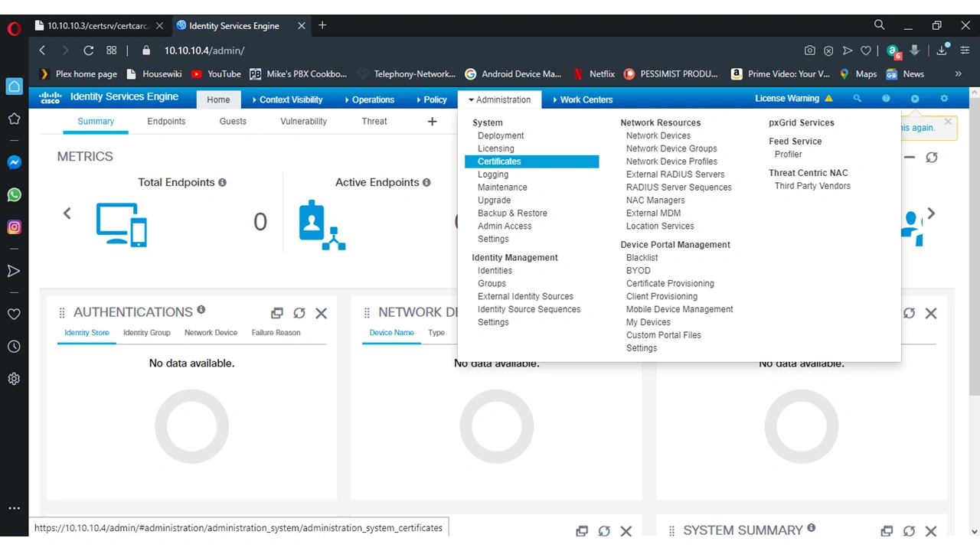Open the browser downloads icon
980x551 pixels.
942,51
